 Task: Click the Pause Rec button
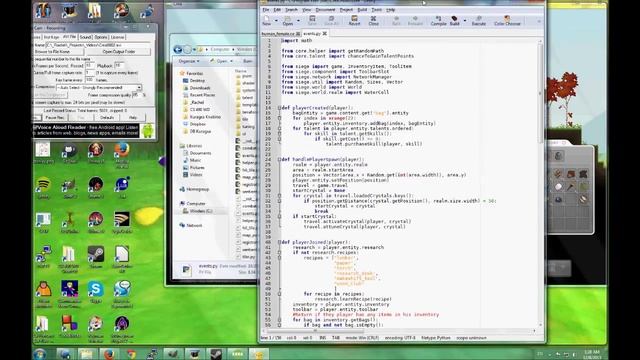[x=55, y=118]
